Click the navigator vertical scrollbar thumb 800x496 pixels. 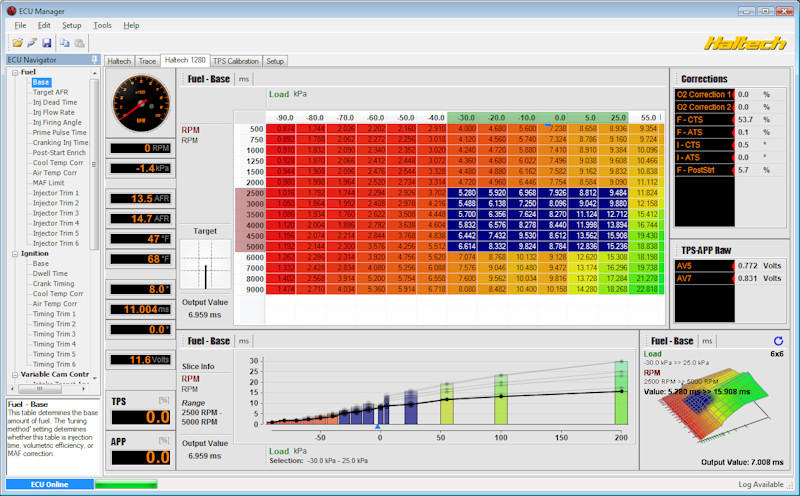(x=94, y=163)
